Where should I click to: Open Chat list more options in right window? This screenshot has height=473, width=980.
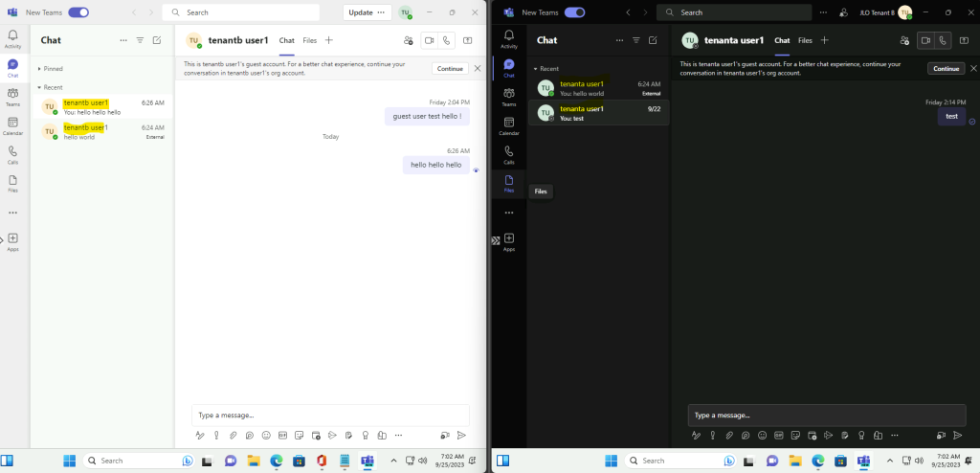coord(619,40)
